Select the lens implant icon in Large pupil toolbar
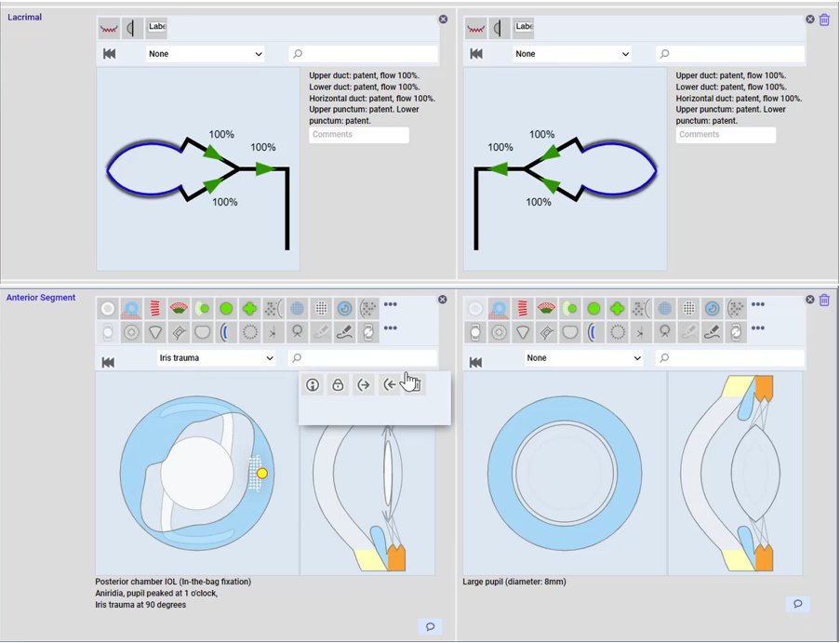Viewport: 840px width, 643px height. (x=475, y=332)
